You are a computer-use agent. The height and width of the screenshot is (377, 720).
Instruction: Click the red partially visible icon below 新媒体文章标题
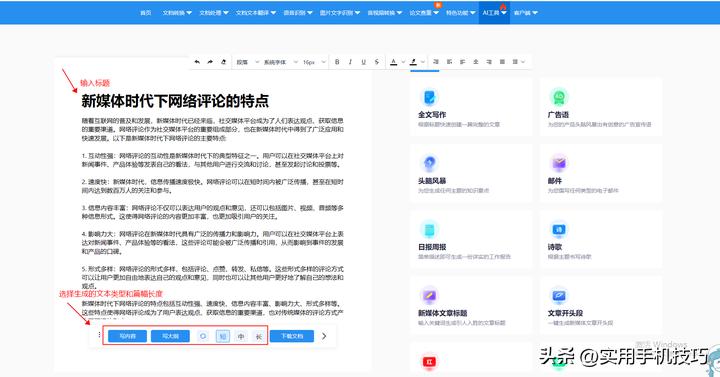[429, 362]
